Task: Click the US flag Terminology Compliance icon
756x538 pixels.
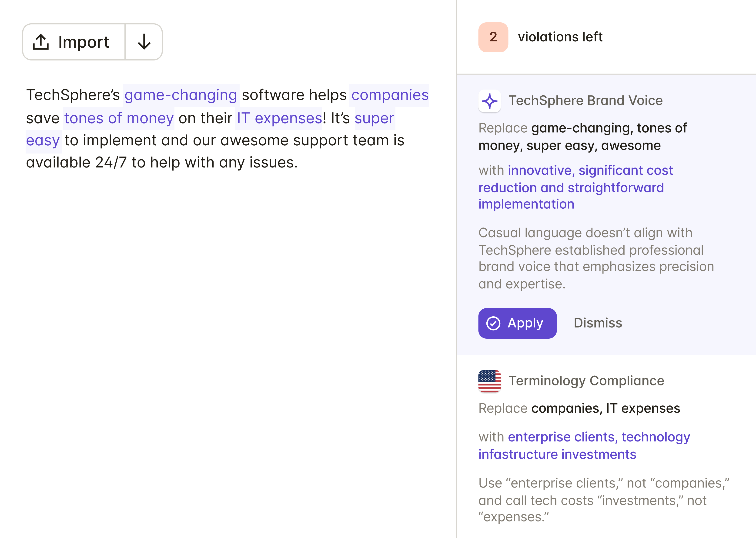Action: pos(489,381)
